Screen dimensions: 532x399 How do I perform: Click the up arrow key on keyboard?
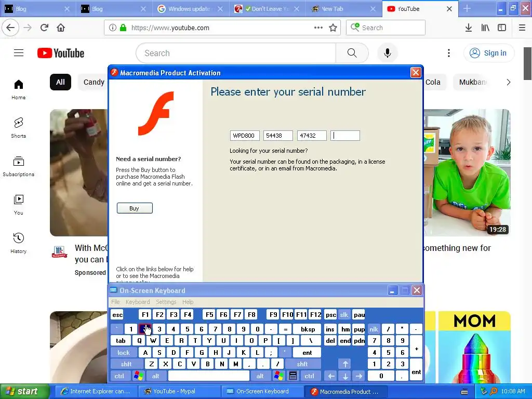345,364
